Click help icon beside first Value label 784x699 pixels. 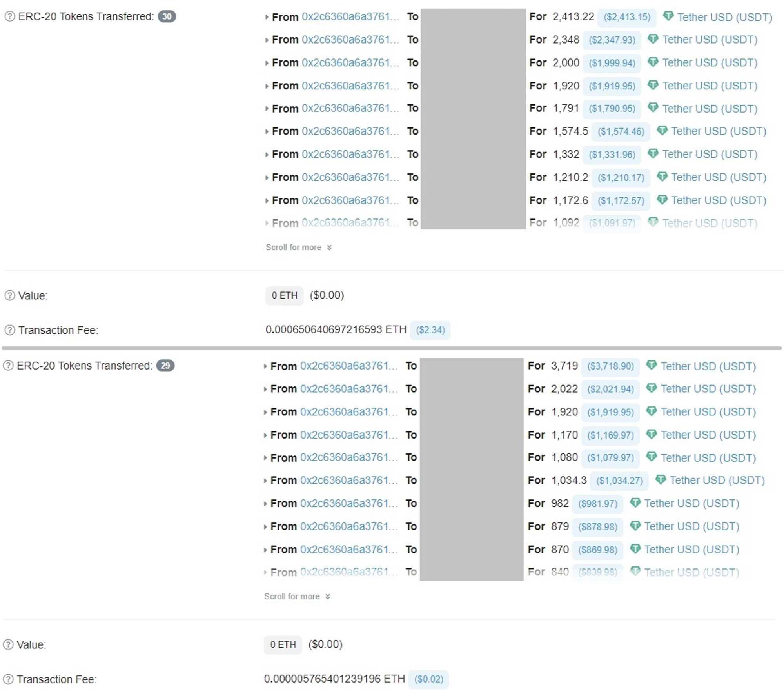click(10, 295)
